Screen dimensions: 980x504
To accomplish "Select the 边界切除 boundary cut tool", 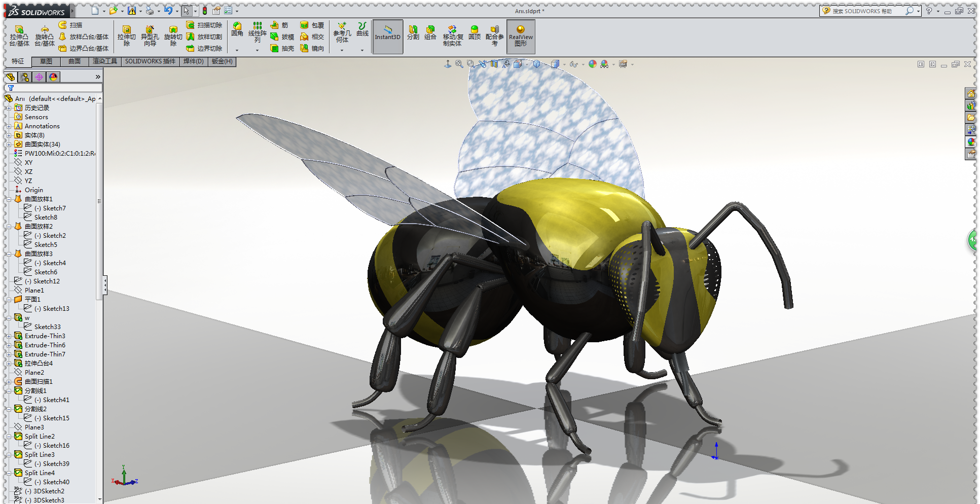I will point(204,48).
